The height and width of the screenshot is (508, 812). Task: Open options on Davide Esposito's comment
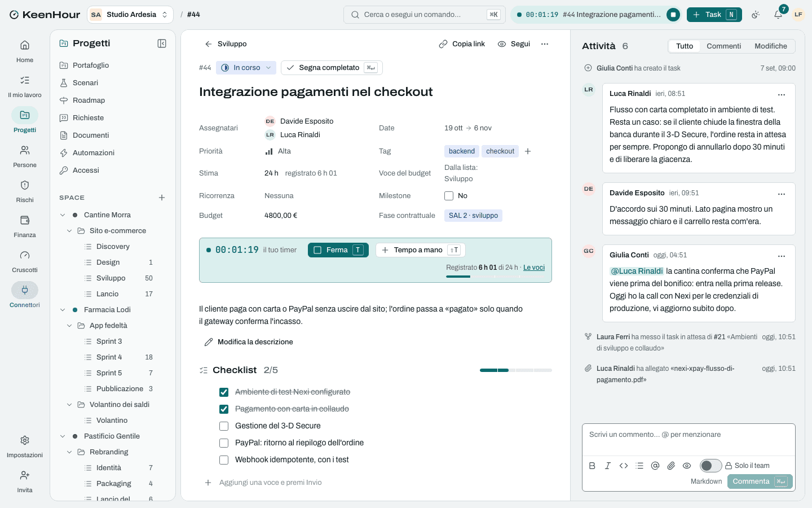782,194
